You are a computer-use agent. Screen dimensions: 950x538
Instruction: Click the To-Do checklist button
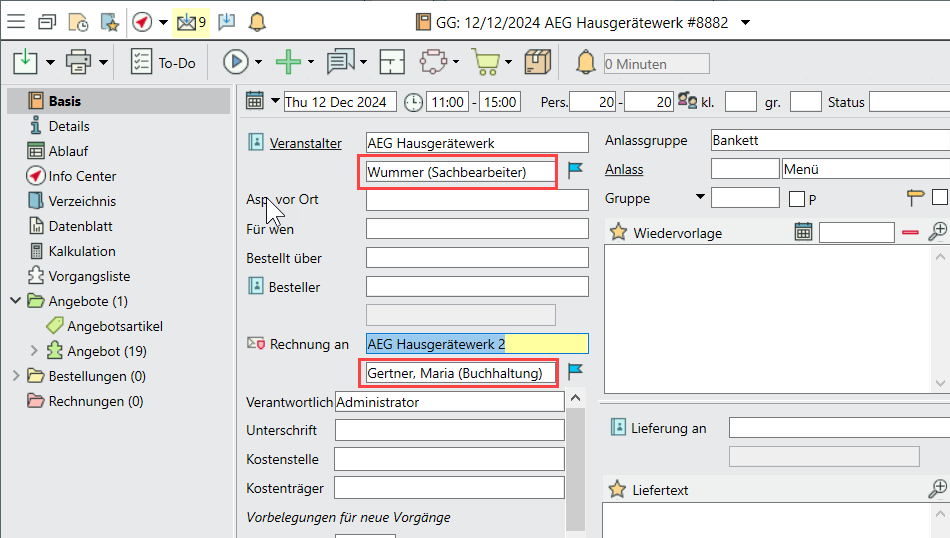tap(163, 62)
